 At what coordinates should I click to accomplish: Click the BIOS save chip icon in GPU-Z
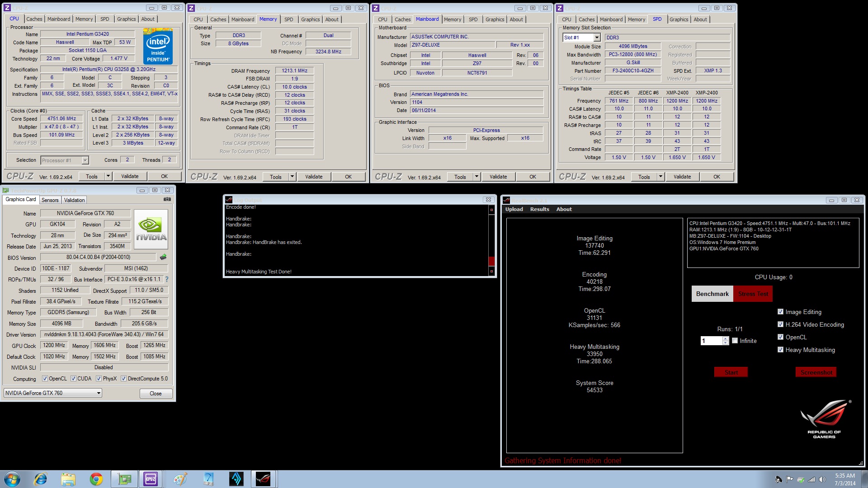tap(163, 257)
